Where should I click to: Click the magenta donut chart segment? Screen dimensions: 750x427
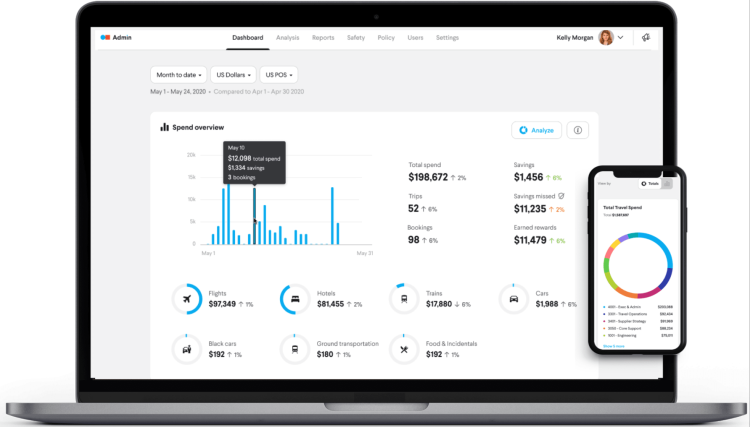(x=650, y=291)
